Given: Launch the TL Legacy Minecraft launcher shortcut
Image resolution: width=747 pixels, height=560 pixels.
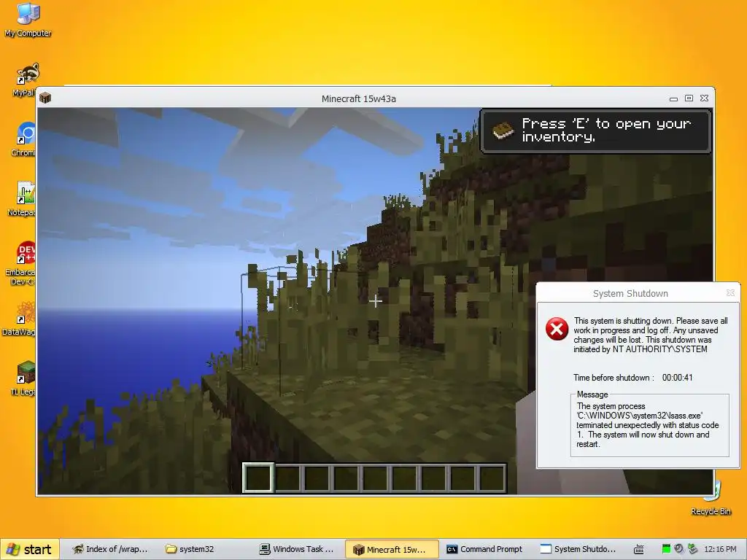Looking at the screenshot, I should pyautogui.click(x=23, y=378).
